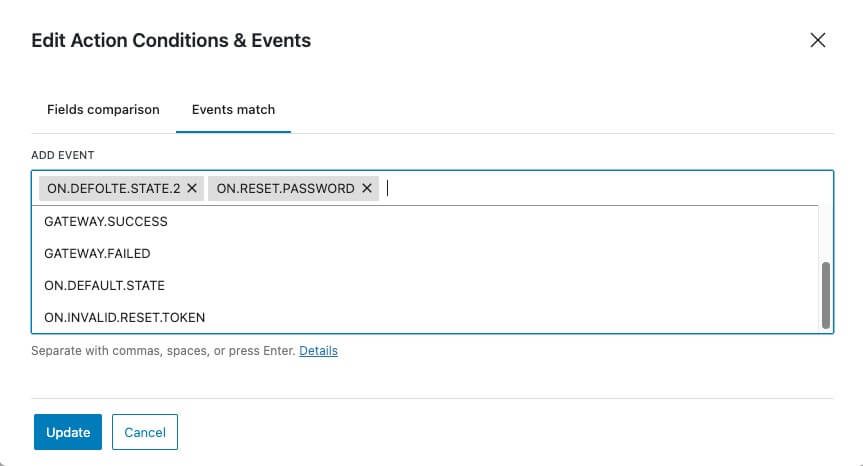The width and height of the screenshot is (863, 466).
Task: Focus the Add Event text input
Action: point(600,188)
